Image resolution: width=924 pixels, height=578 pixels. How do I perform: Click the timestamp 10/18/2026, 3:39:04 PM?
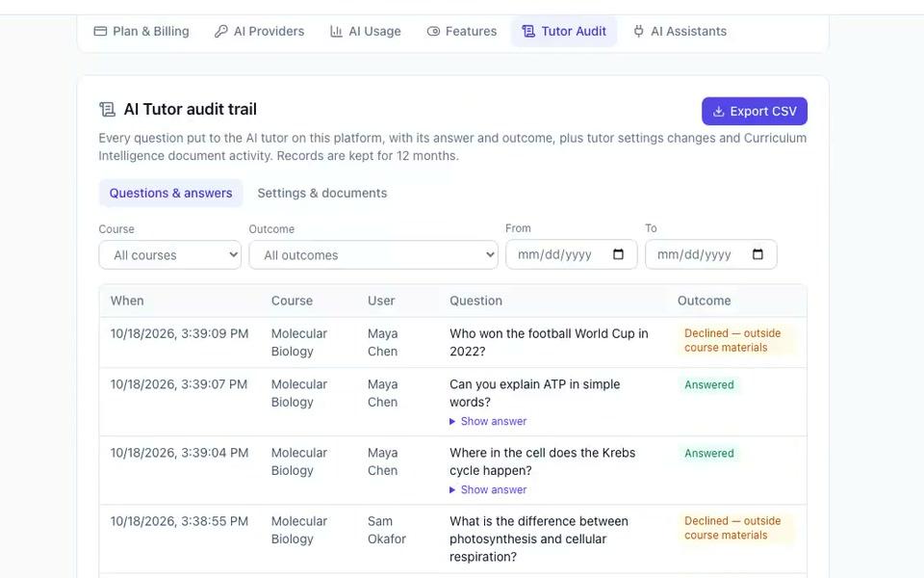[x=179, y=453]
